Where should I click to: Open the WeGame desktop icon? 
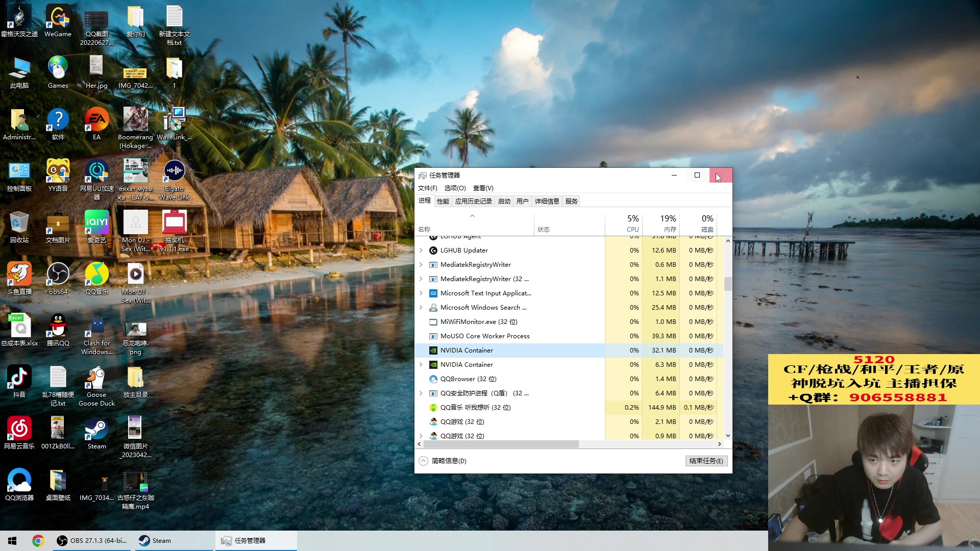pos(58,21)
